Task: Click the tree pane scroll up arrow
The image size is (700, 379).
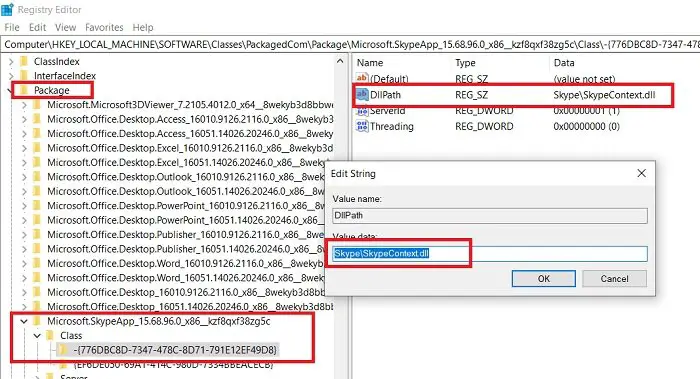Action: tap(340, 61)
